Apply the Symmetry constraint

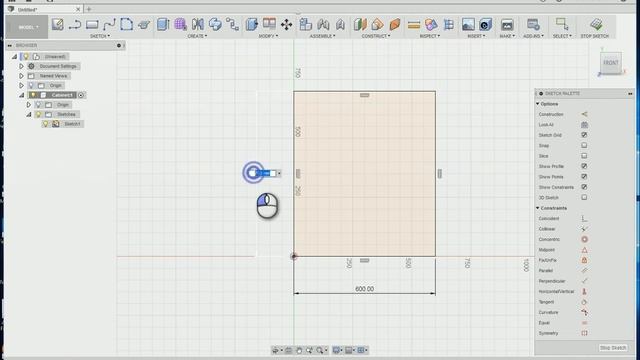[x=584, y=333]
